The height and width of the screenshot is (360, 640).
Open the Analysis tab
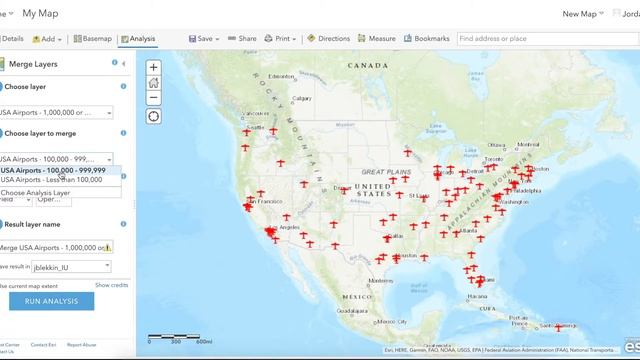138,39
